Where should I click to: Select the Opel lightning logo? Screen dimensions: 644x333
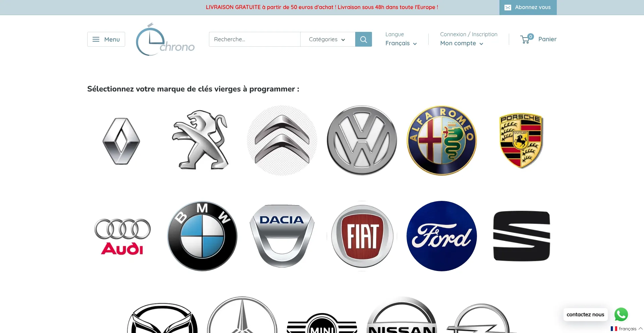pos(482,318)
